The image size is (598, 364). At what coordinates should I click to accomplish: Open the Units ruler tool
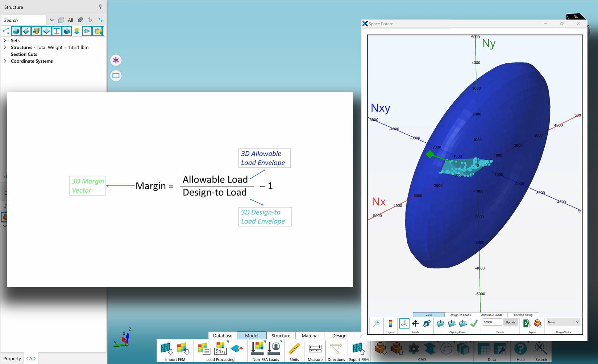tap(294, 349)
